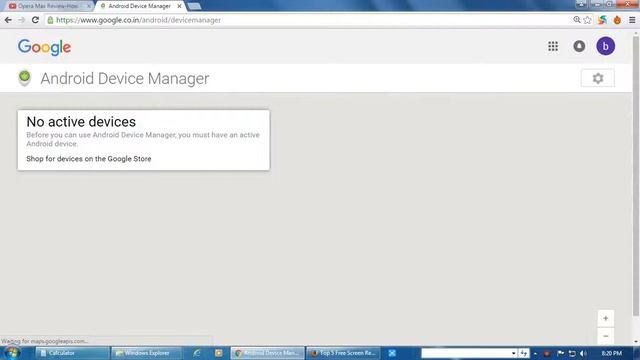Viewport: 640px width, 360px height.
Task: Switch to the Chrome Android Device Manager taskbar button
Action: (268, 353)
